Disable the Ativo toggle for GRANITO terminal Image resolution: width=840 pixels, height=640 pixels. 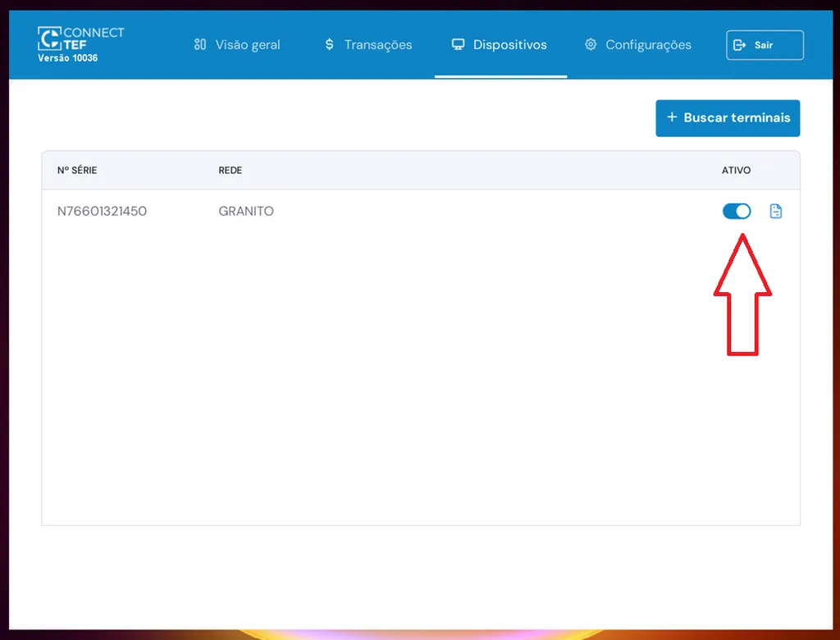(x=737, y=212)
